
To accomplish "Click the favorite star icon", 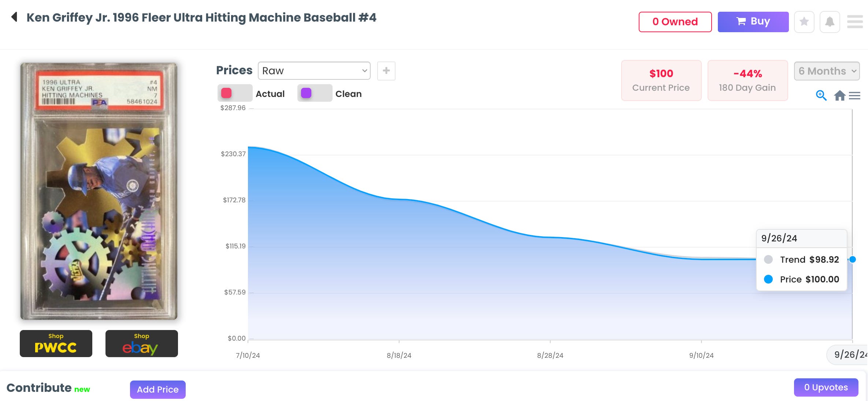I will (804, 22).
